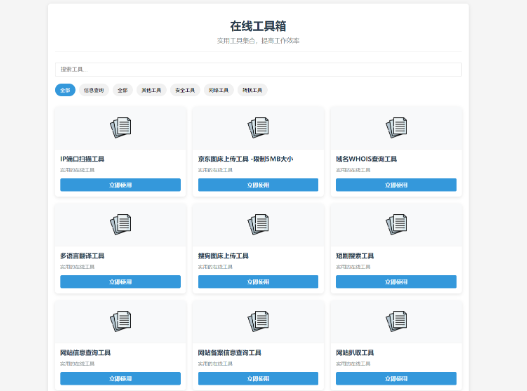Click the page heading 在线工具箱
Viewport: 527px width, 391px height.
click(x=258, y=26)
